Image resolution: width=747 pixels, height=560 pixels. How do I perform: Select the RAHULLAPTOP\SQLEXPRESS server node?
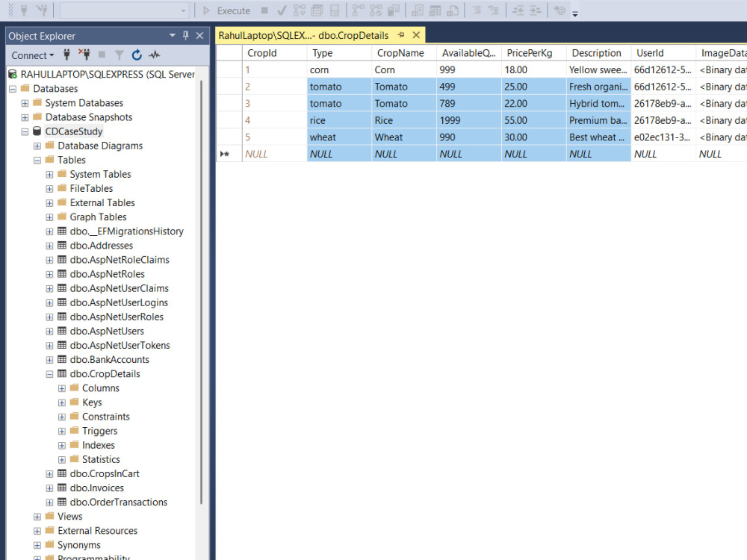coord(108,74)
